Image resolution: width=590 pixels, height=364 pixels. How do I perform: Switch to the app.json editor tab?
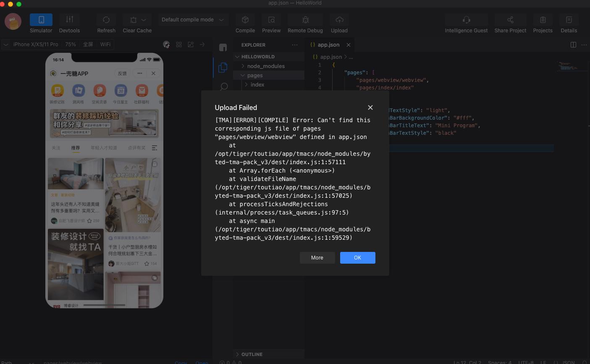pos(328,45)
